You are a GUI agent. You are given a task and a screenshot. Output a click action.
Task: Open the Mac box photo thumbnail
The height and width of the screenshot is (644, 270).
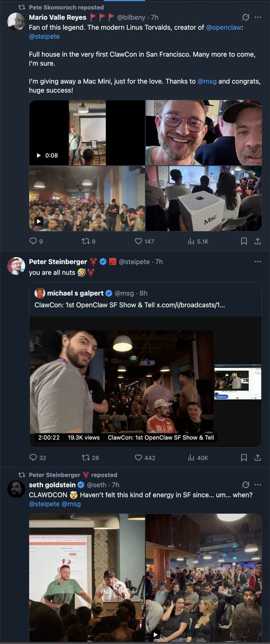click(204, 198)
